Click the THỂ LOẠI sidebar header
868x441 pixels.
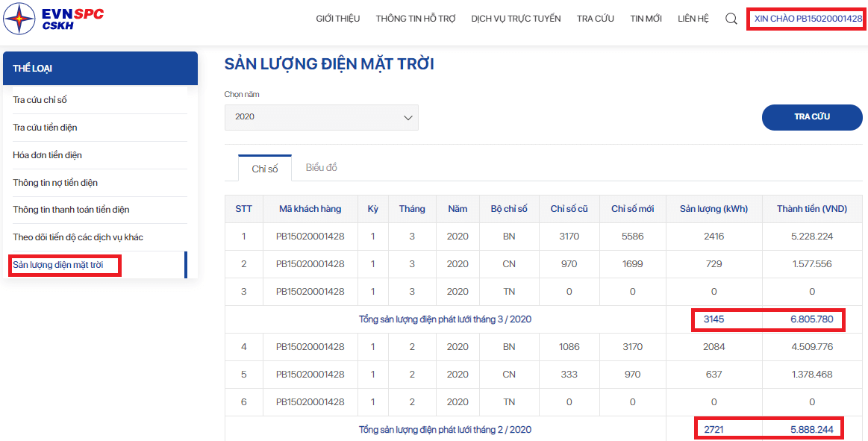(x=100, y=69)
